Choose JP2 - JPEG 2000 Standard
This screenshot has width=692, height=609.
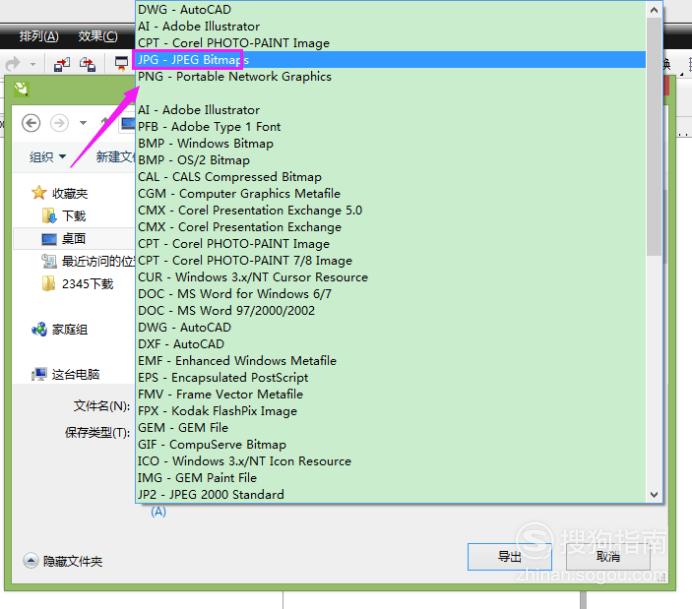(x=391, y=495)
